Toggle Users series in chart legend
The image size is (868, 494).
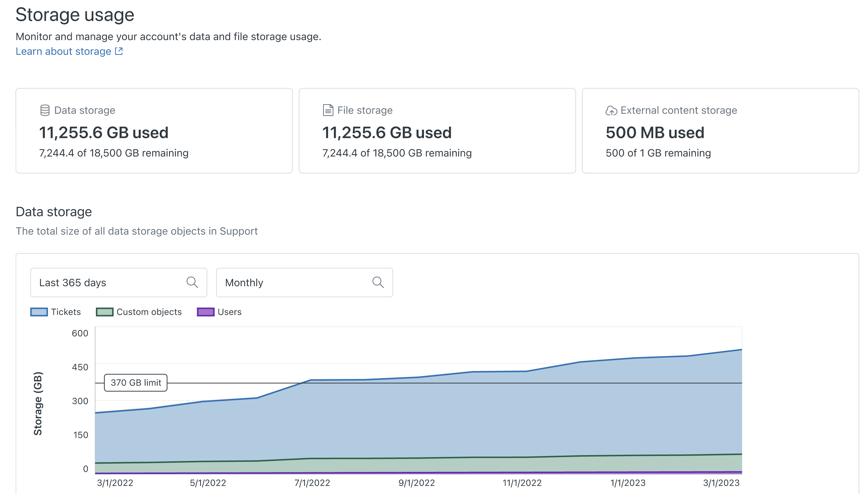[x=229, y=312]
